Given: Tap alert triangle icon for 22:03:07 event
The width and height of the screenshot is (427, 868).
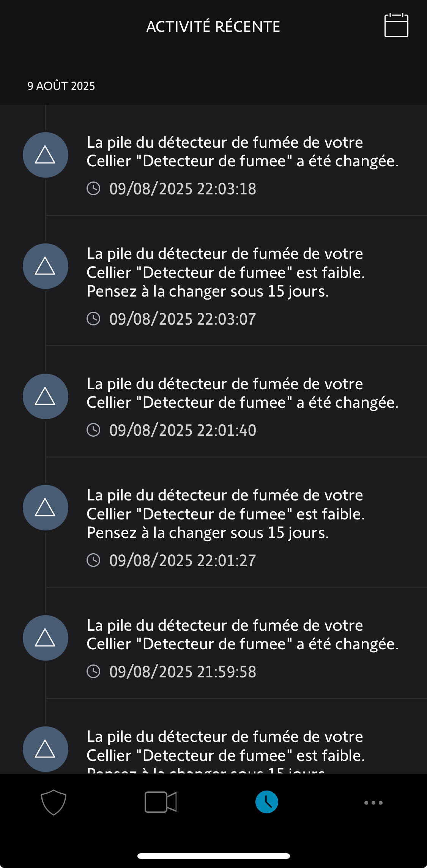Looking at the screenshot, I should pyautogui.click(x=46, y=266).
